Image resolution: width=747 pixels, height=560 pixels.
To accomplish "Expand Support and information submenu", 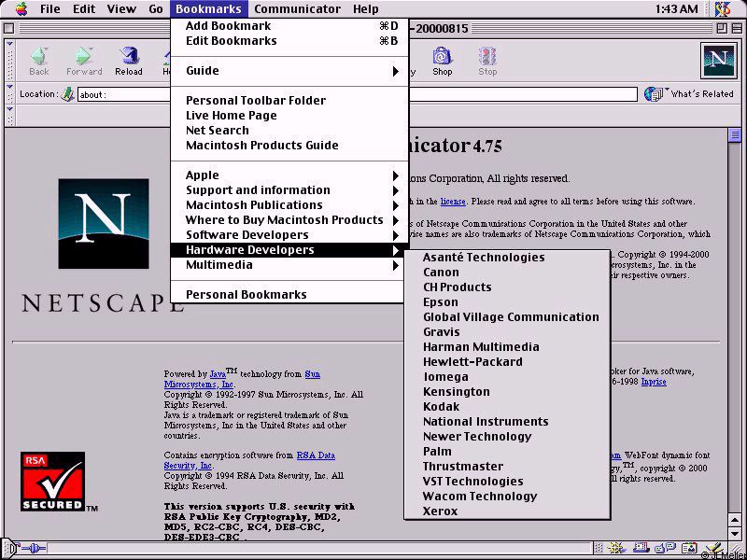I will (289, 190).
